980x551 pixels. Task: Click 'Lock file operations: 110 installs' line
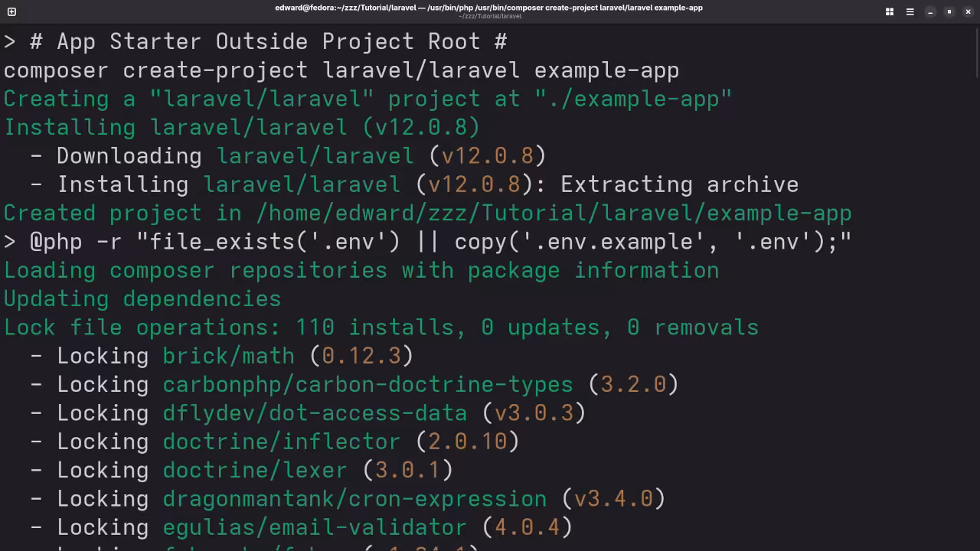pyautogui.click(x=381, y=328)
